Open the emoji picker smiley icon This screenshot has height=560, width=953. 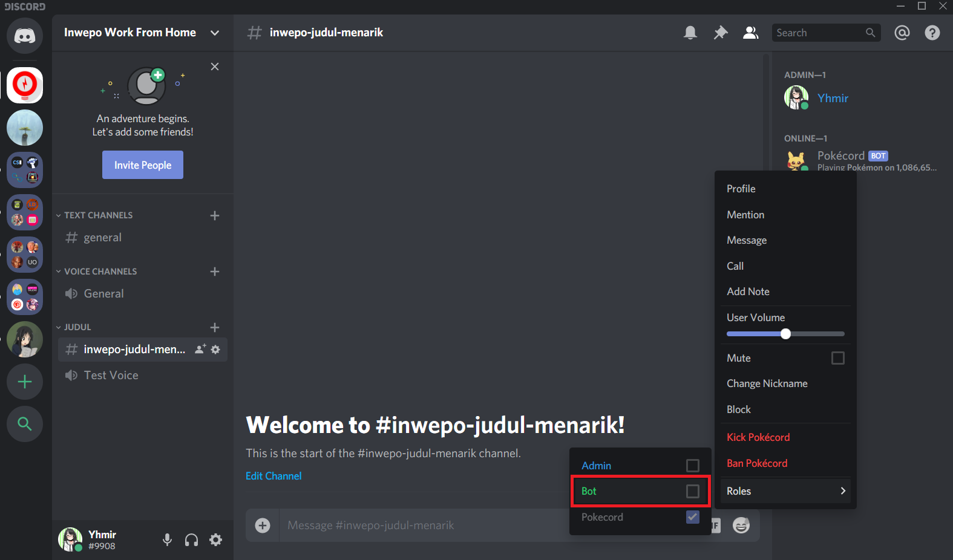741,526
